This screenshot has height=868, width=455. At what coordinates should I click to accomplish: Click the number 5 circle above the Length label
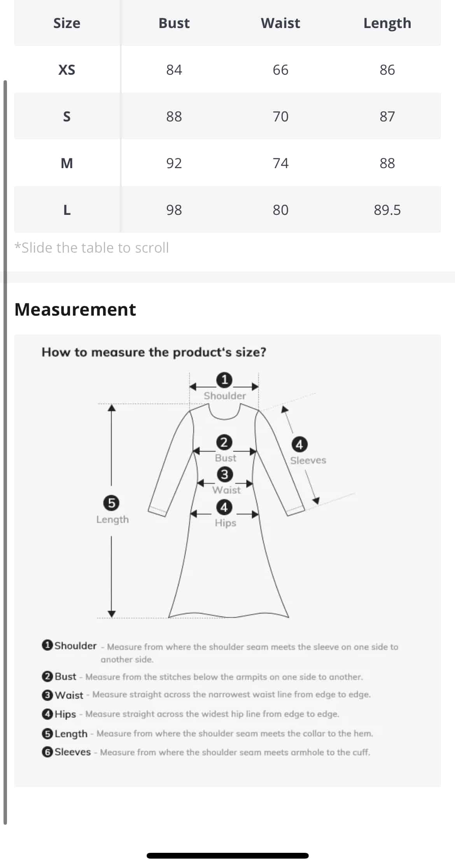click(x=112, y=503)
